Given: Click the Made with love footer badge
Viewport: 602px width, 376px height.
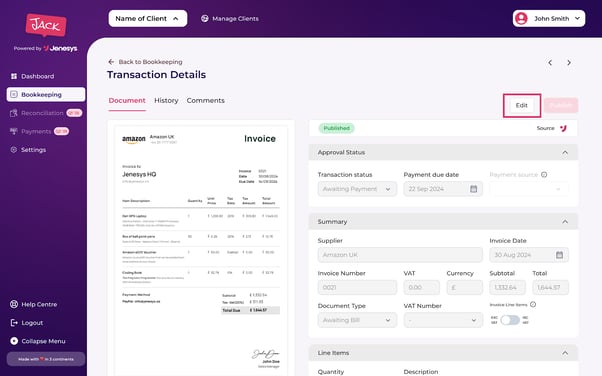Looking at the screenshot, I should [46, 359].
